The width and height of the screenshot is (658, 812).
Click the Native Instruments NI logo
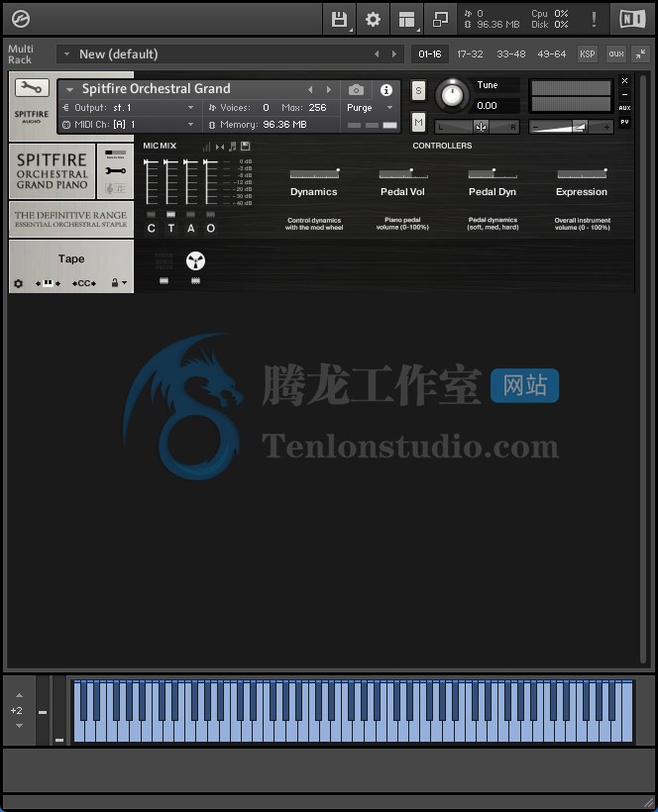point(632,19)
